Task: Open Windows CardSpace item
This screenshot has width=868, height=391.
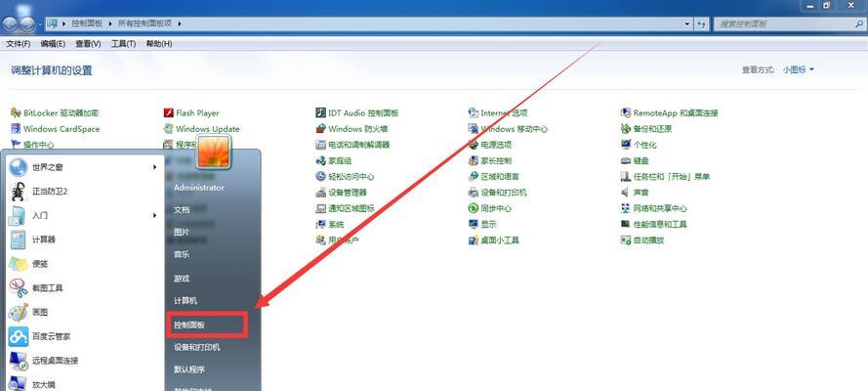Action: point(55,129)
